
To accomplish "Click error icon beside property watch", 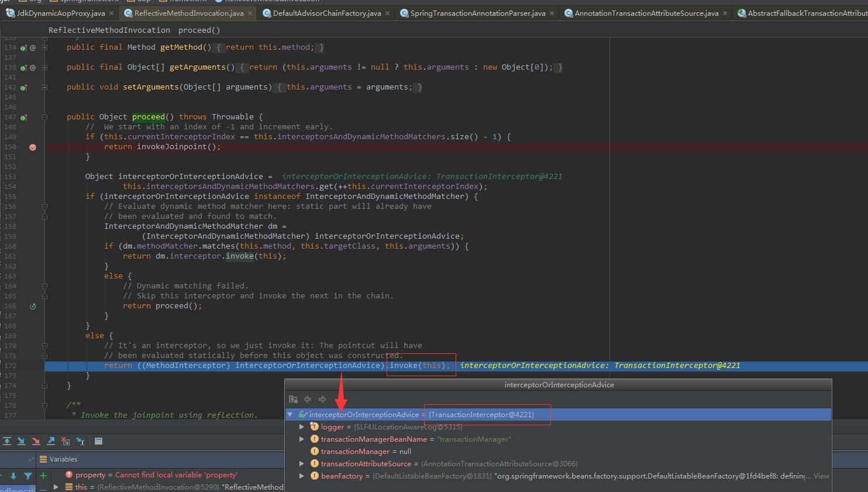I will point(69,474).
